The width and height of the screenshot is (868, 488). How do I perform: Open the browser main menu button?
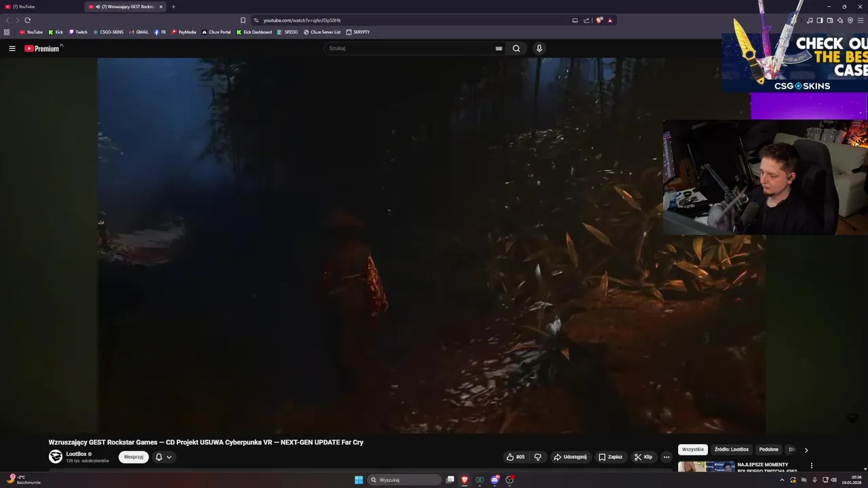click(861, 20)
